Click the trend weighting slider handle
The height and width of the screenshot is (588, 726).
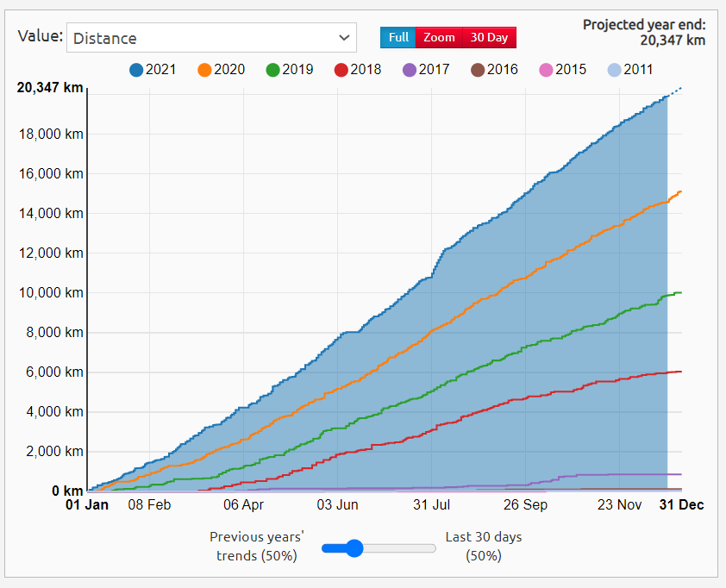coord(354,547)
